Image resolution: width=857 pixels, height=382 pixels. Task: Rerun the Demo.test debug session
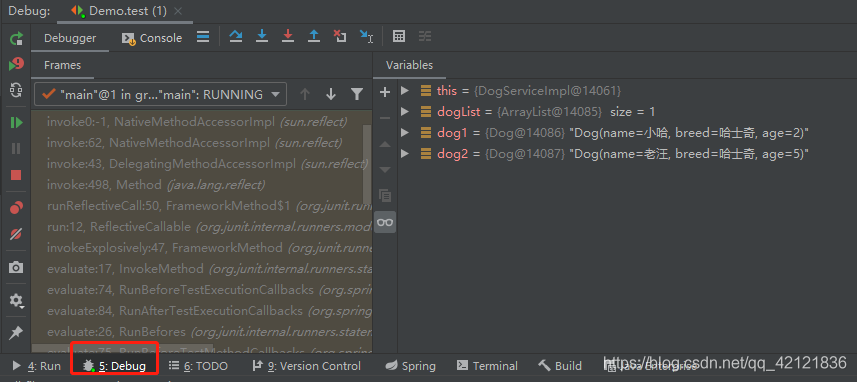pyautogui.click(x=16, y=38)
